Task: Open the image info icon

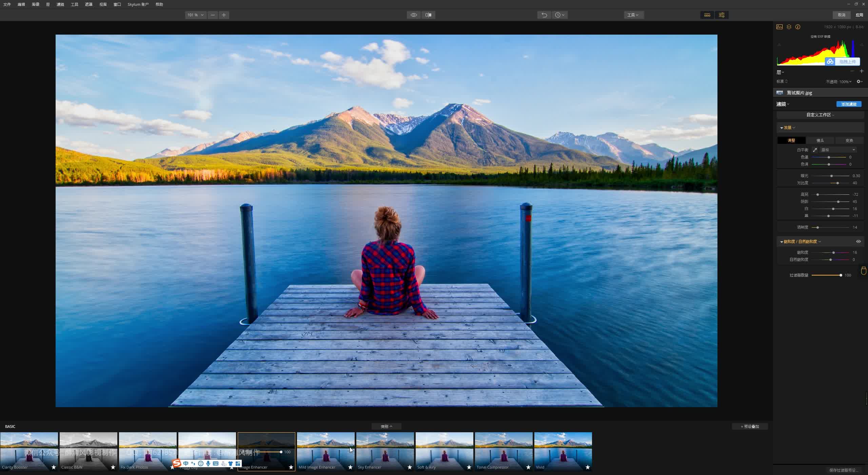Action: point(798,27)
